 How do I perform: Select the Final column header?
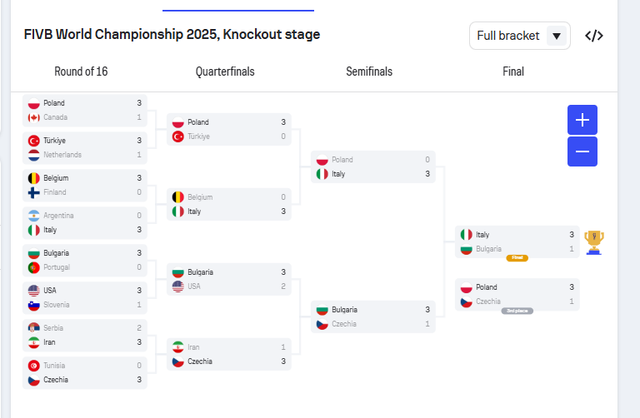click(513, 71)
